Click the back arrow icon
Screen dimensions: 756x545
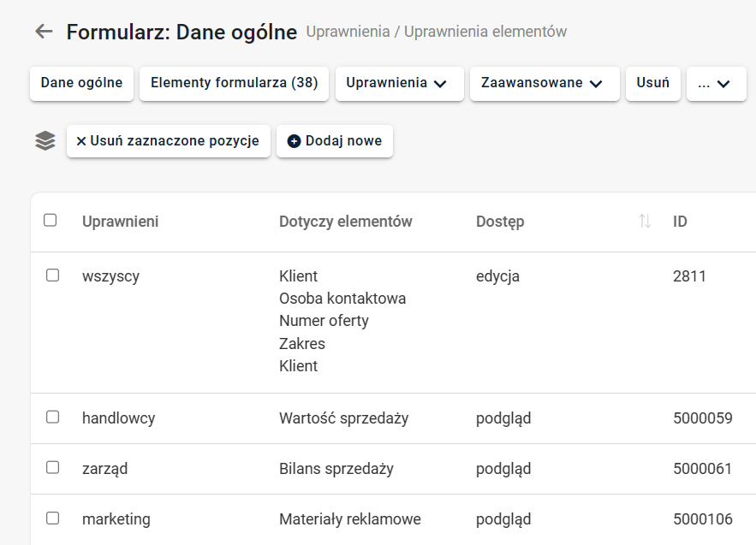pos(44,32)
